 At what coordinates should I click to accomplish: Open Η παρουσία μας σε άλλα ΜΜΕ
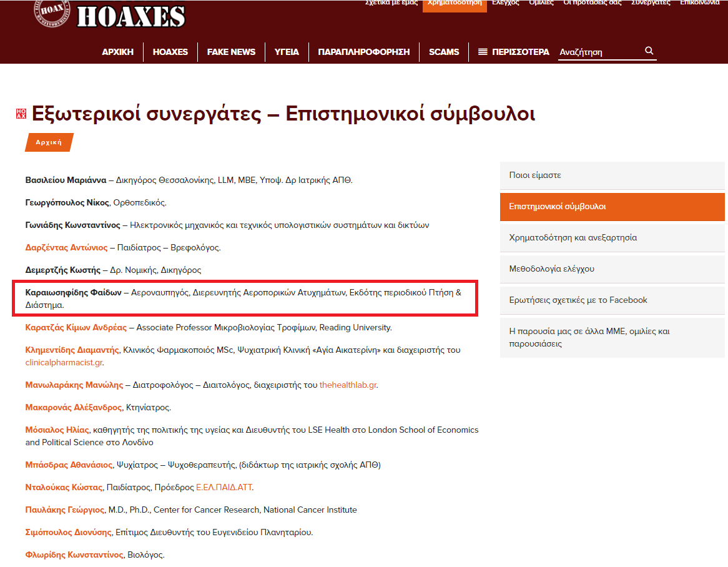[612, 338]
